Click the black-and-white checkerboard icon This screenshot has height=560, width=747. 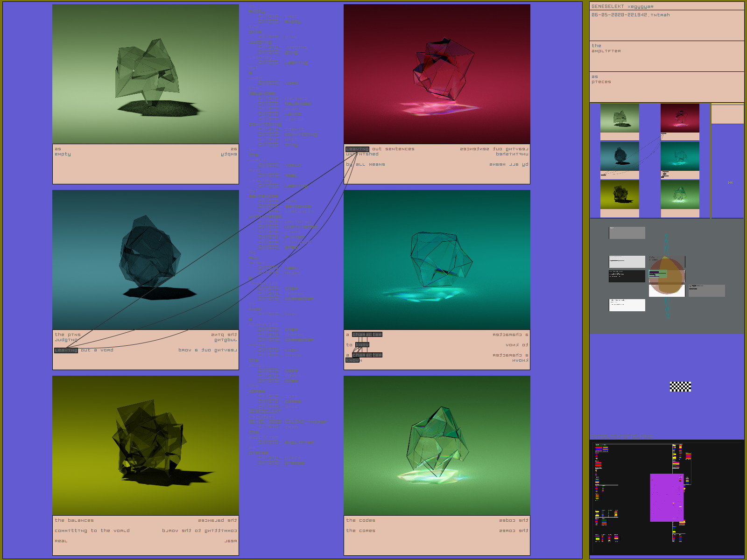(x=680, y=386)
